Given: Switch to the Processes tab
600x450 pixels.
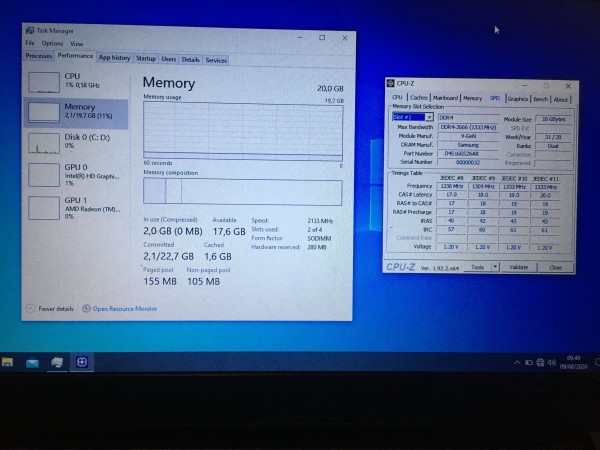Looking at the screenshot, I should (x=39, y=56).
